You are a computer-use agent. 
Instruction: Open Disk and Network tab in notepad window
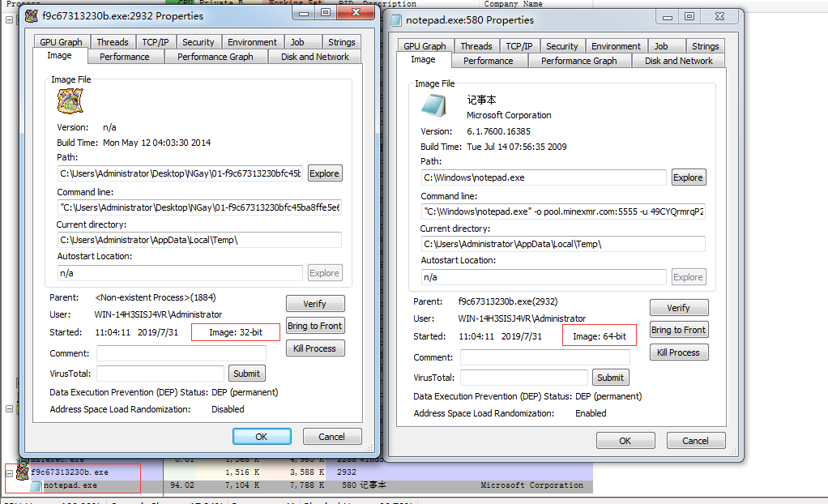(679, 61)
